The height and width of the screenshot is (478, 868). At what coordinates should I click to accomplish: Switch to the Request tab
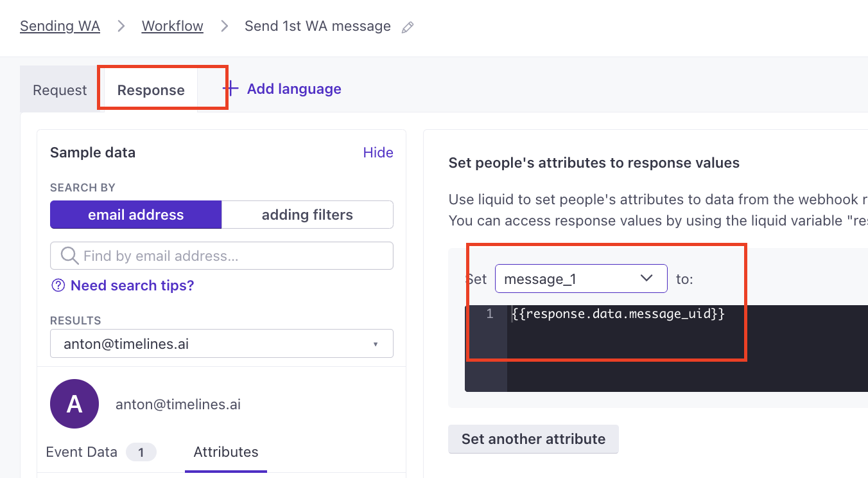point(60,91)
